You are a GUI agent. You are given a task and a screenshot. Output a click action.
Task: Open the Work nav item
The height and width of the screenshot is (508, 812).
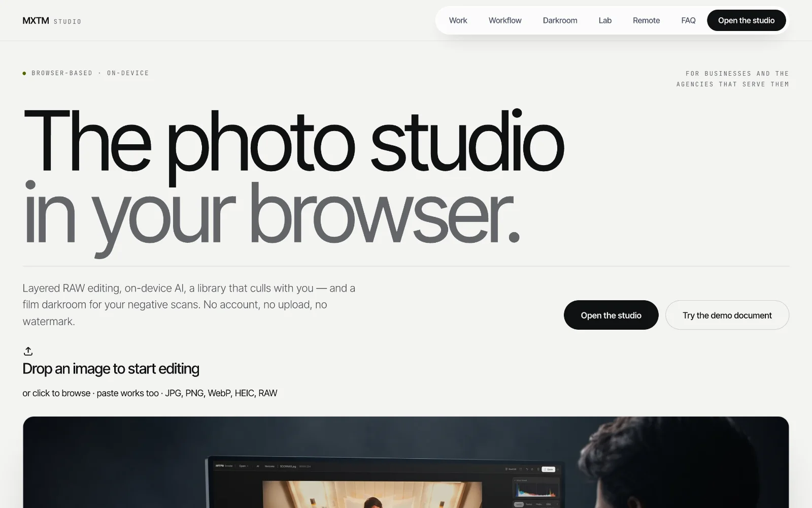(458, 20)
